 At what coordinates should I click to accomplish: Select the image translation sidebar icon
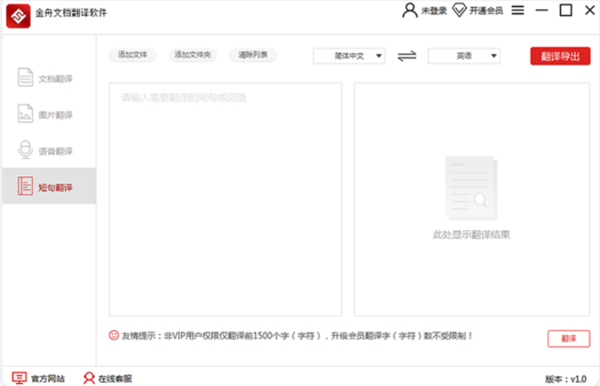25,114
